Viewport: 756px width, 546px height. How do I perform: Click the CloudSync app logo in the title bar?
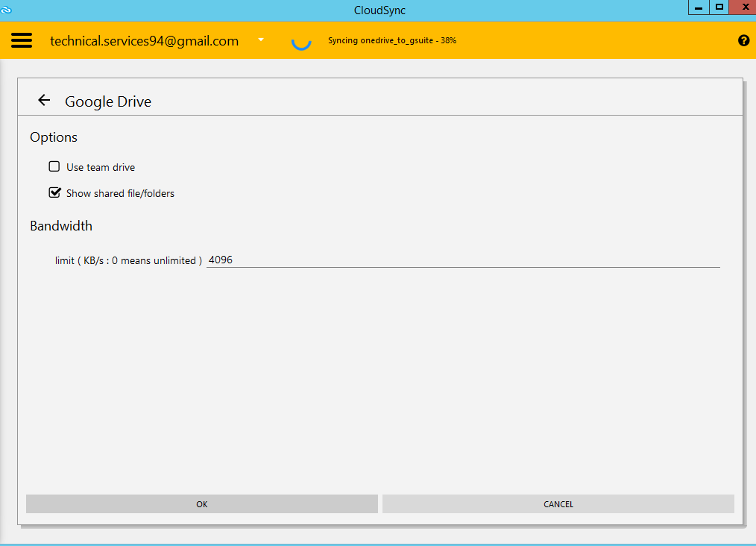click(6, 9)
